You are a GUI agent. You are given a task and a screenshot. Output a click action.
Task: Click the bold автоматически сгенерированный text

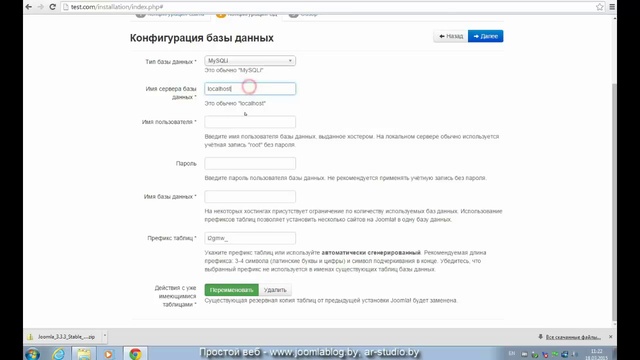pyautogui.click(x=371, y=253)
